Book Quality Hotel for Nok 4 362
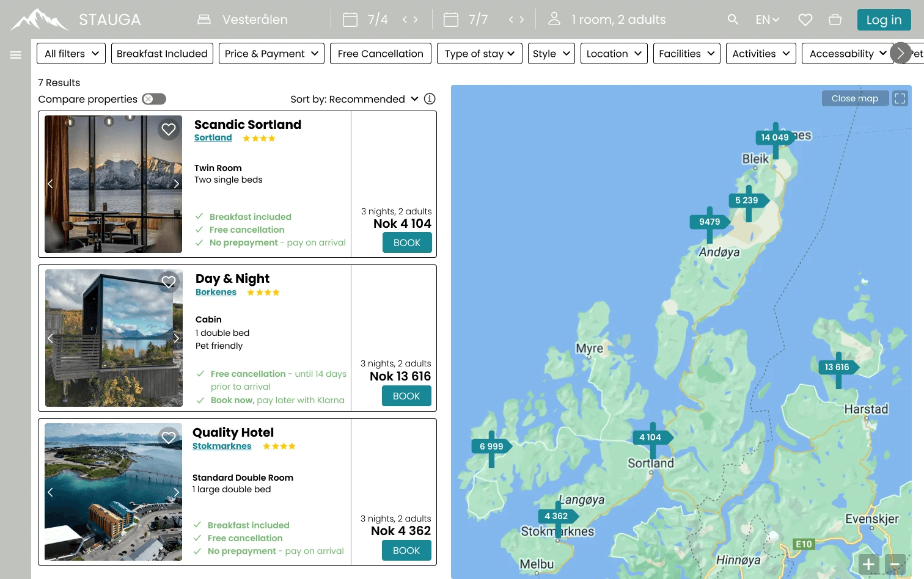This screenshot has height=579, width=924. pos(406,550)
